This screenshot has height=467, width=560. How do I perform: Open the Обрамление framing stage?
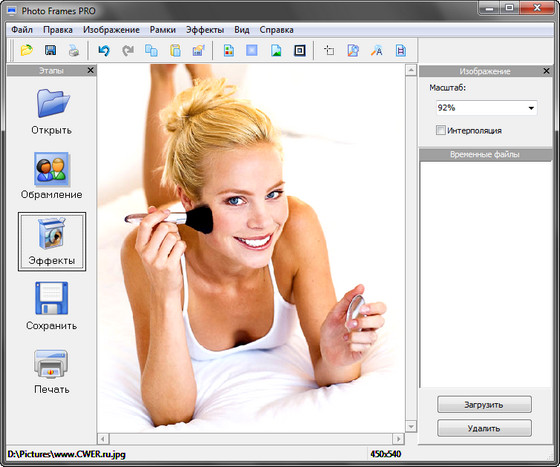52,175
